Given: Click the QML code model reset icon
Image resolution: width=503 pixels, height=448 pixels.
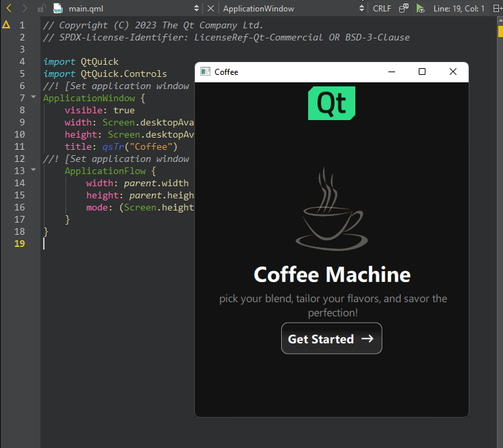Looking at the screenshot, I should click(404, 9).
